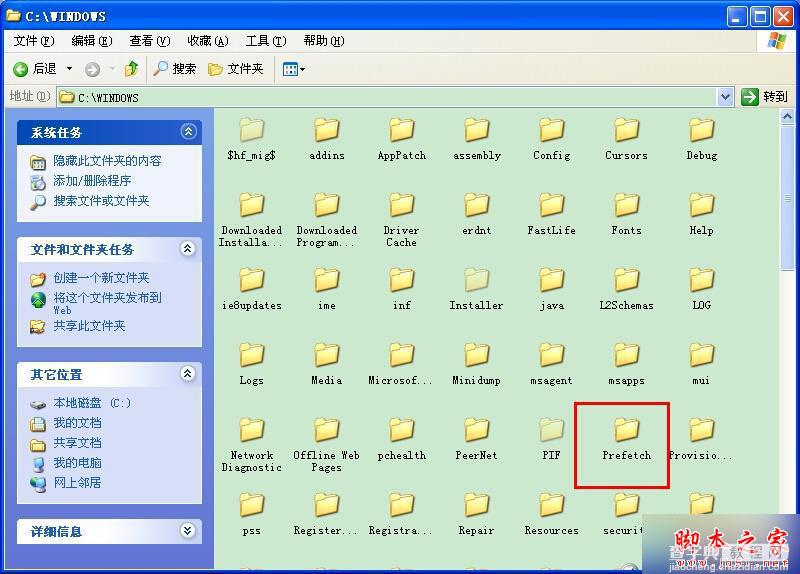
Task: Select the Help folder
Action: tap(702, 214)
